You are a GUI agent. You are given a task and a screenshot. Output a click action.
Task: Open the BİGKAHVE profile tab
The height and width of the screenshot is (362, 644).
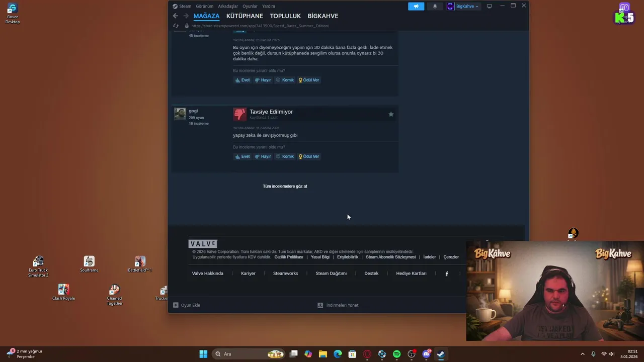(323, 16)
